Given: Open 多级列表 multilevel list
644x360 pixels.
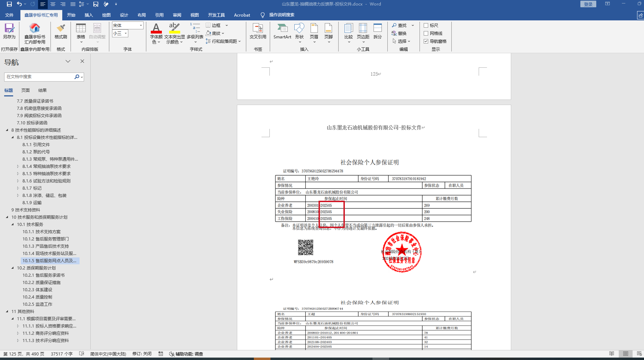Looking at the screenshot, I should [195, 33].
